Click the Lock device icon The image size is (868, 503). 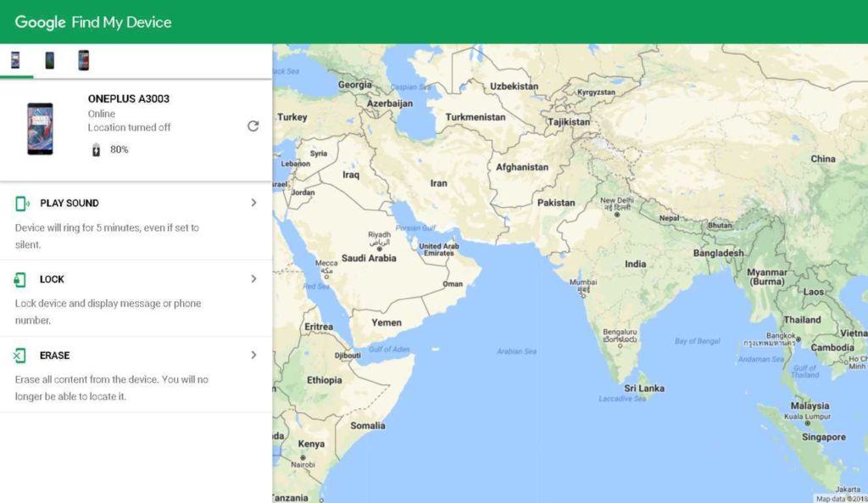[x=20, y=280]
